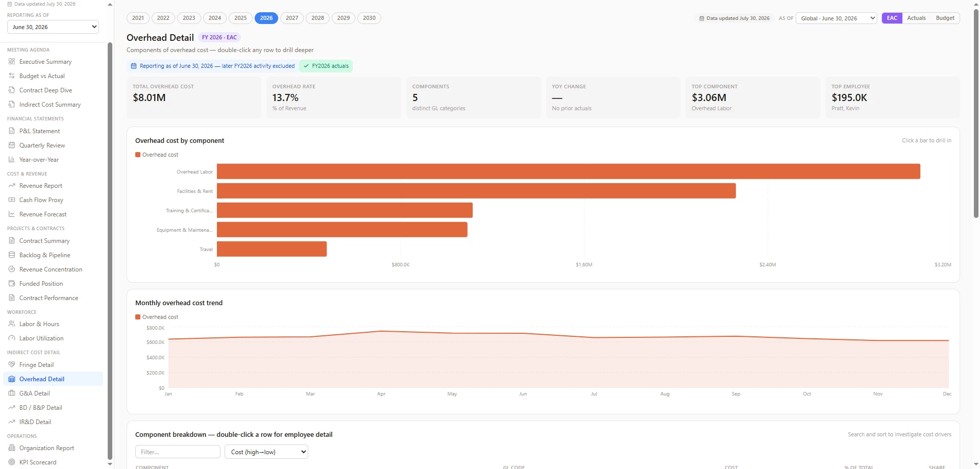Switch view mode to Actuals
The width and height of the screenshot is (980, 469).
pyautogui.click(x=916, y=18)
